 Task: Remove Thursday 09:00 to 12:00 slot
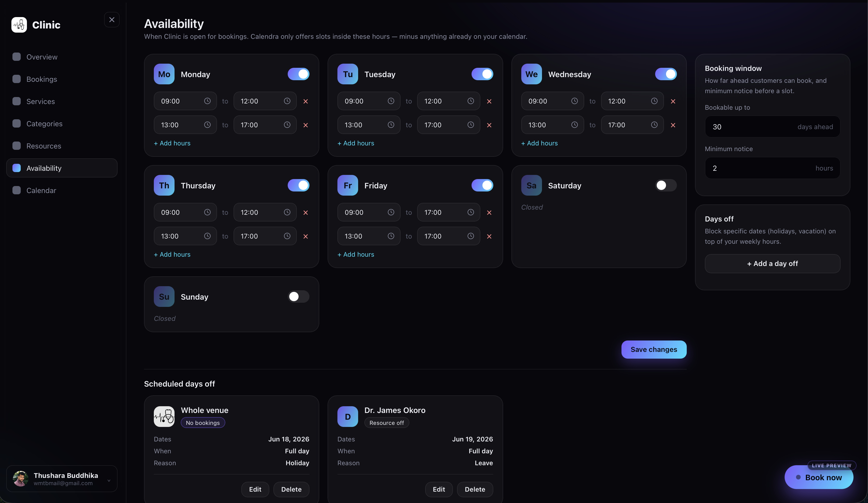(306, 212)
